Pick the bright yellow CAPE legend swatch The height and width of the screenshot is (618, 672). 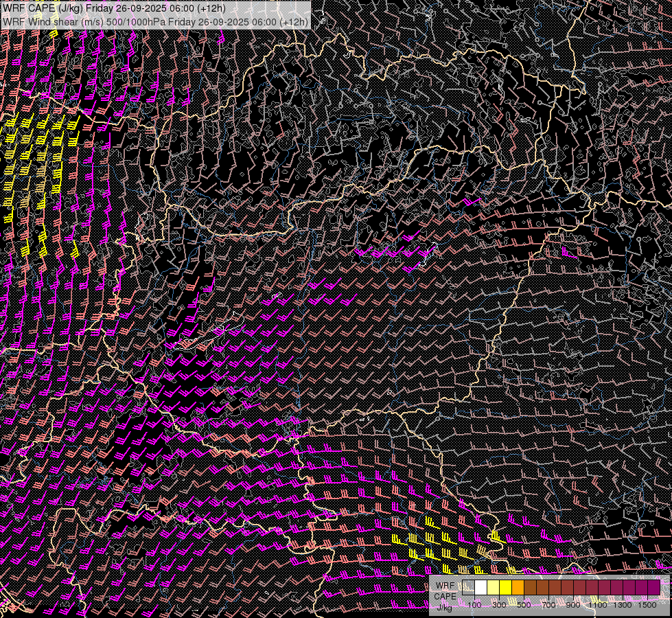(x=506, y=587)
